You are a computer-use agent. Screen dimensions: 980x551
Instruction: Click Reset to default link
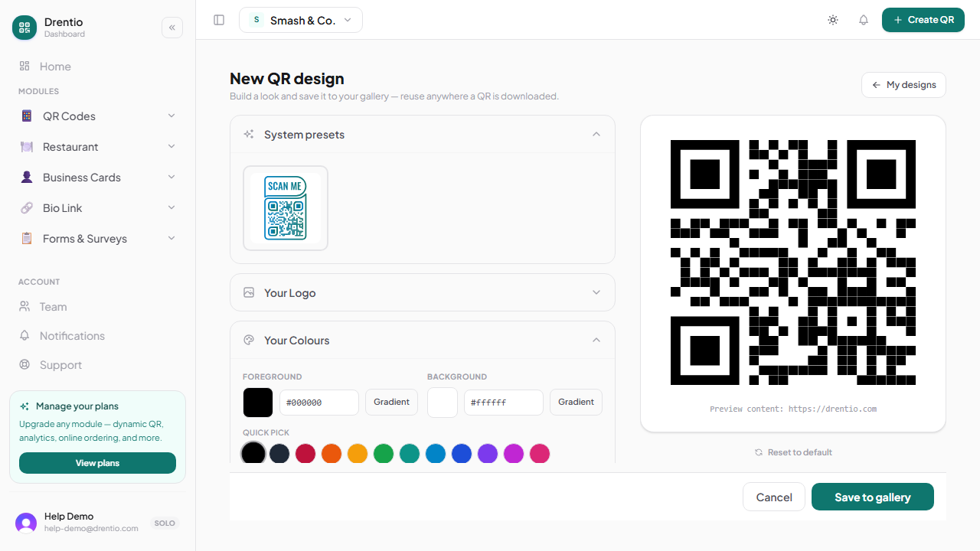[x=793, y=452]
